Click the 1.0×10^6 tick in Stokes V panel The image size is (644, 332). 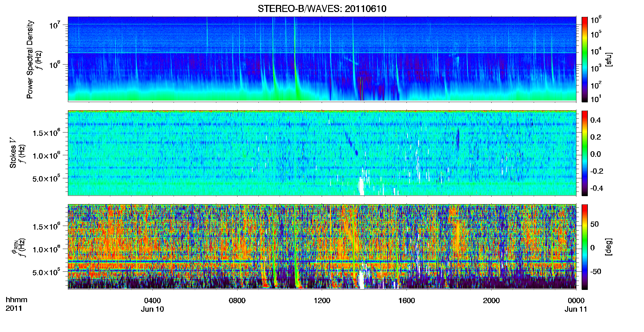point(47,156)
